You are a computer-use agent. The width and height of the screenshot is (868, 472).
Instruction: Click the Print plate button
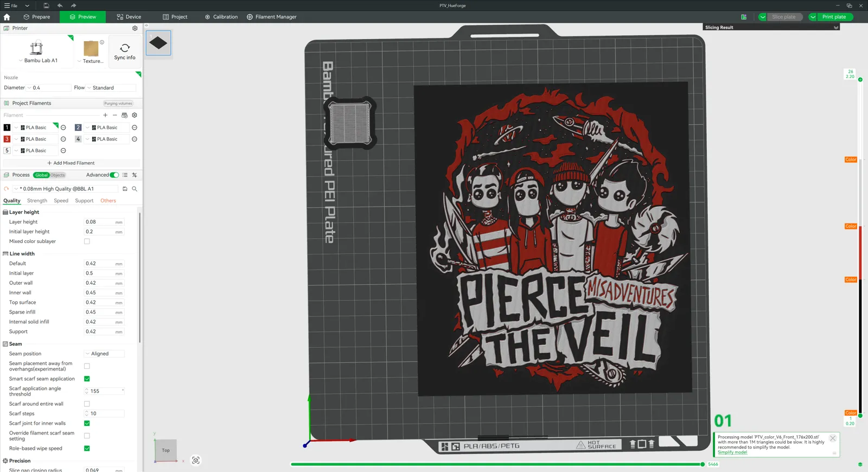click(x=834, y=17)
